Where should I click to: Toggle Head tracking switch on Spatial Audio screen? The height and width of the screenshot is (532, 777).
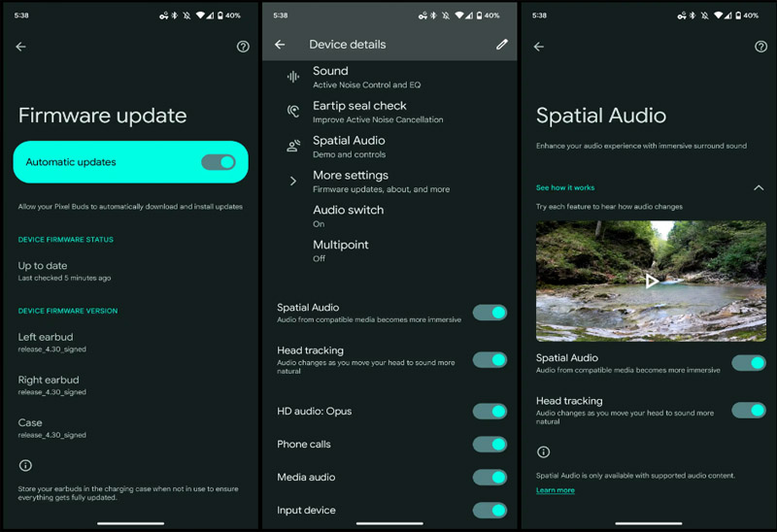coord(749,410)
